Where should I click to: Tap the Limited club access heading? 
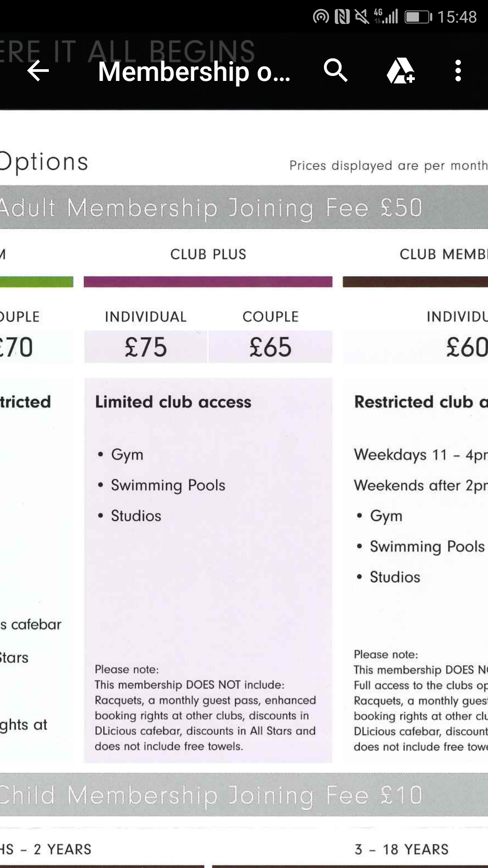173,402
